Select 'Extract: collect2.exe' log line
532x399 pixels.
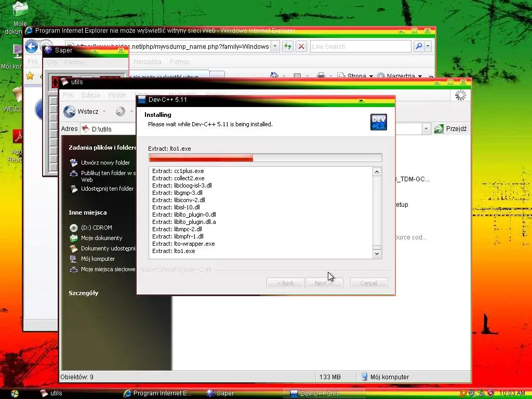178,178
